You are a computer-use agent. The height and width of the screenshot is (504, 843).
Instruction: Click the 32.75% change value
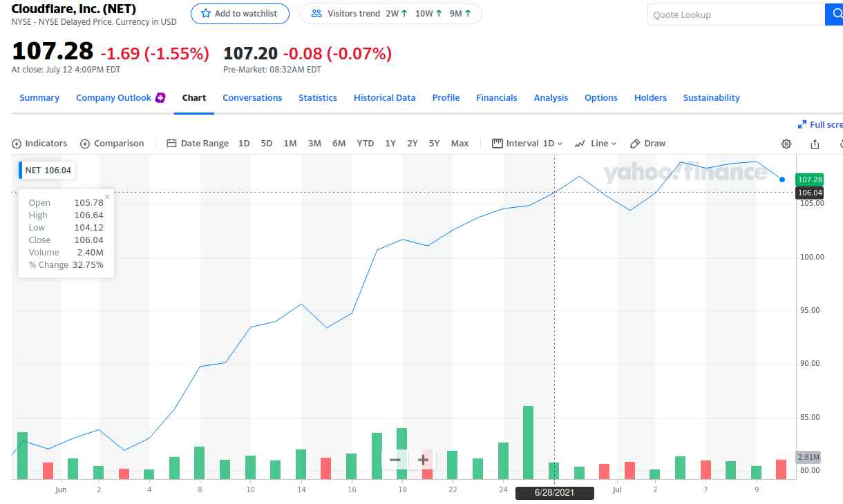coord(88,265)
